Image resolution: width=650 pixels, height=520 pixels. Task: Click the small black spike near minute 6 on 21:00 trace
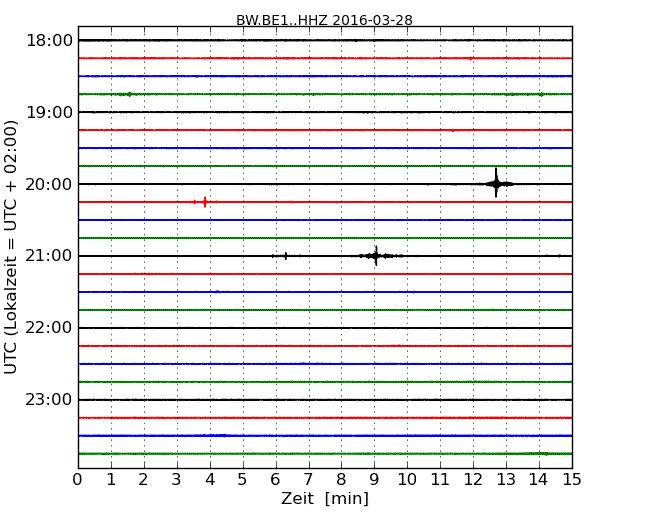tap(286, 256)
